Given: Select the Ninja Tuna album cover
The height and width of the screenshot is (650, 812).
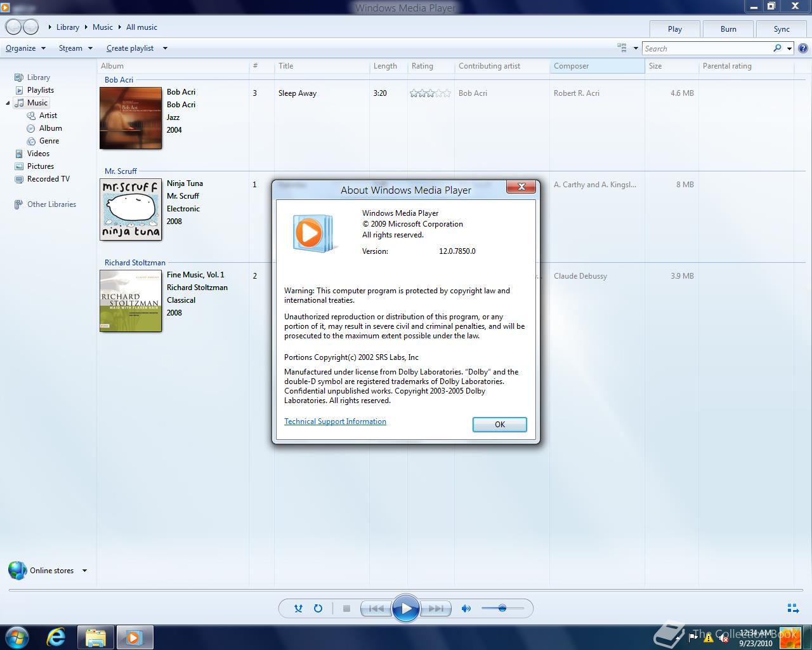Looking at the screenshot, I should [x=131, y=209].
